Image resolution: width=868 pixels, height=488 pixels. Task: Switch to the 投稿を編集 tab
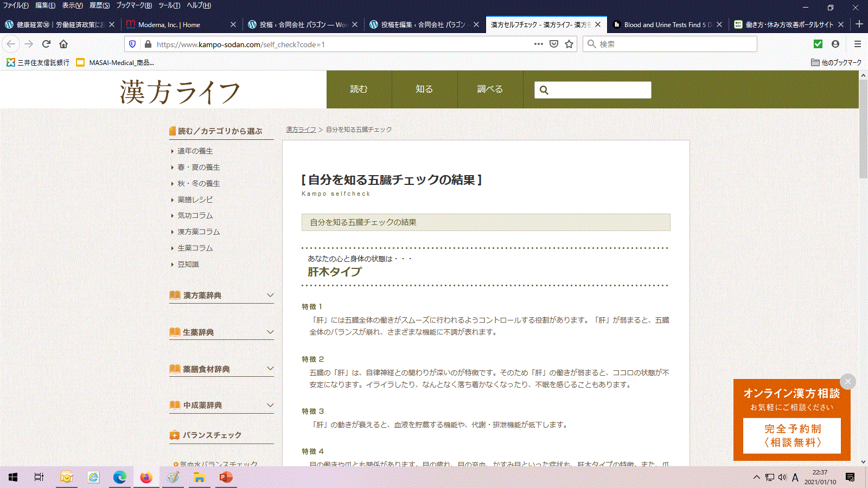click(x=424, y=24)
